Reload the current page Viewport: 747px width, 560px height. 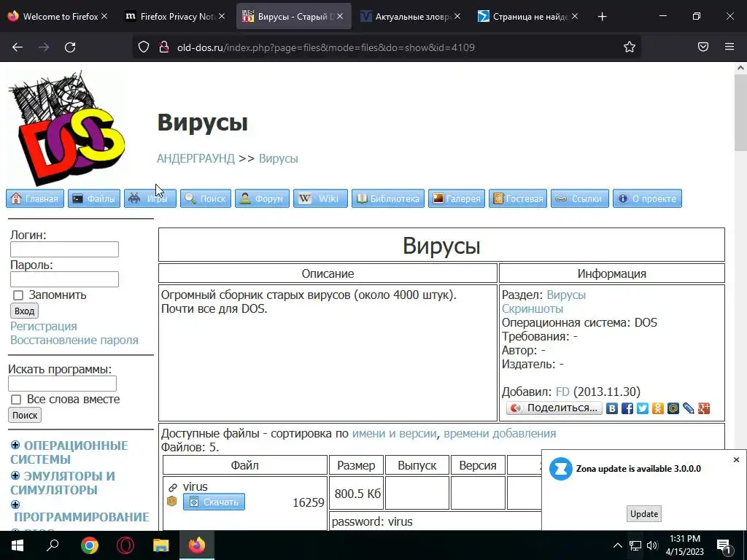pyautogui.click(x=70, y=47)
